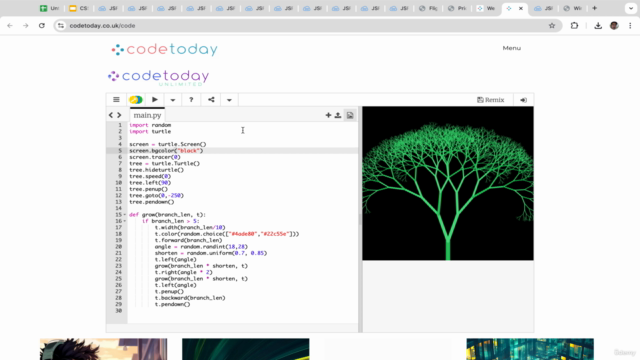Image resolution: width=640 pixels, height=360 pixels.
Task: Click code line 'import turtle'
Action: point(150,131)
